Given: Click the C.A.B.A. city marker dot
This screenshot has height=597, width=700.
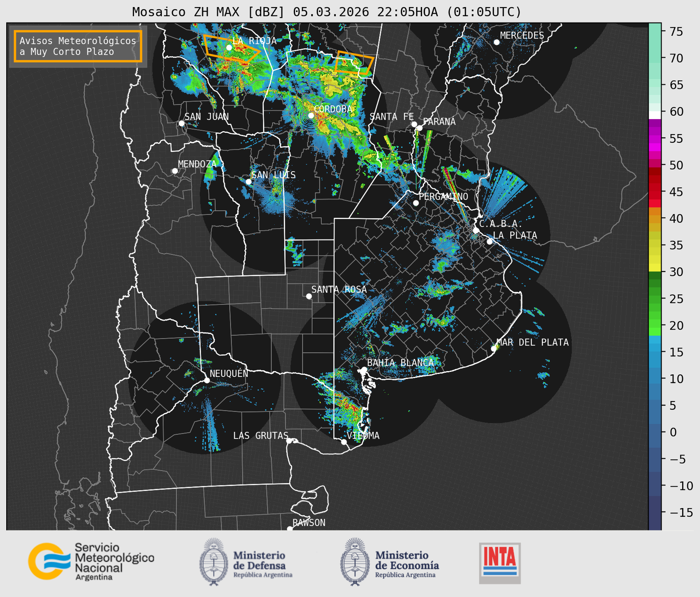Looking at the screenshot, I should point(476,230).
